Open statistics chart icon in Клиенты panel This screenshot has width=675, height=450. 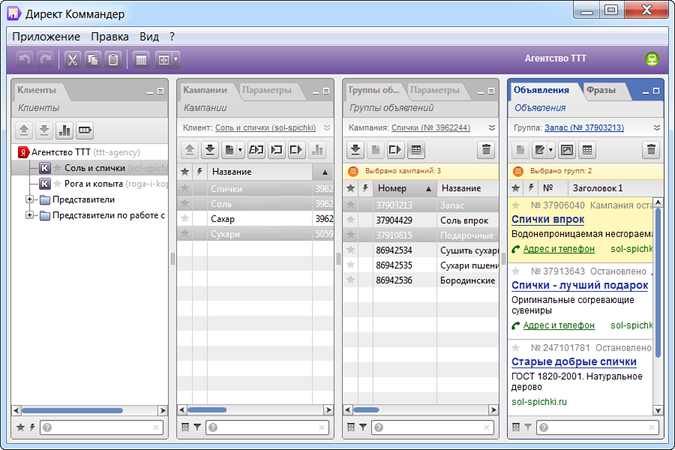point(65,130)
